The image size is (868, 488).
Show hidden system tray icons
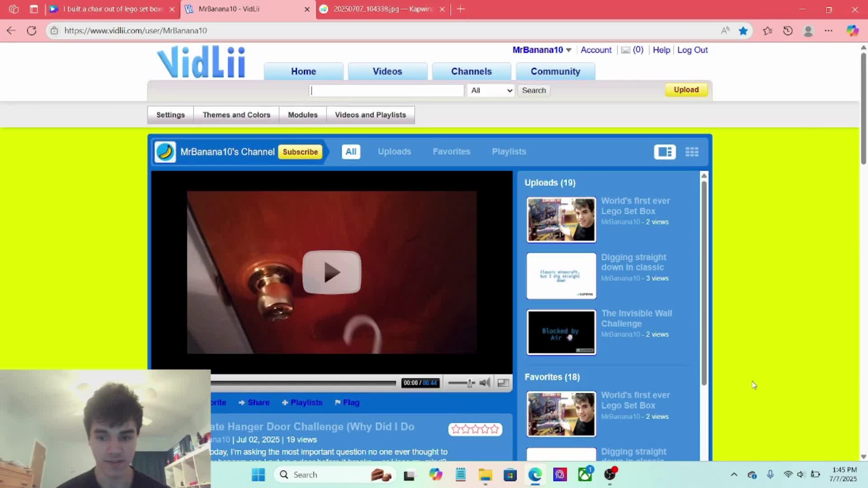click(734, 474)
